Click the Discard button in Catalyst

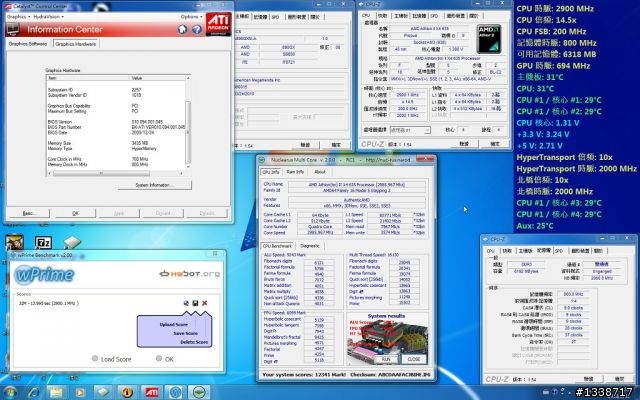point(163,213)
